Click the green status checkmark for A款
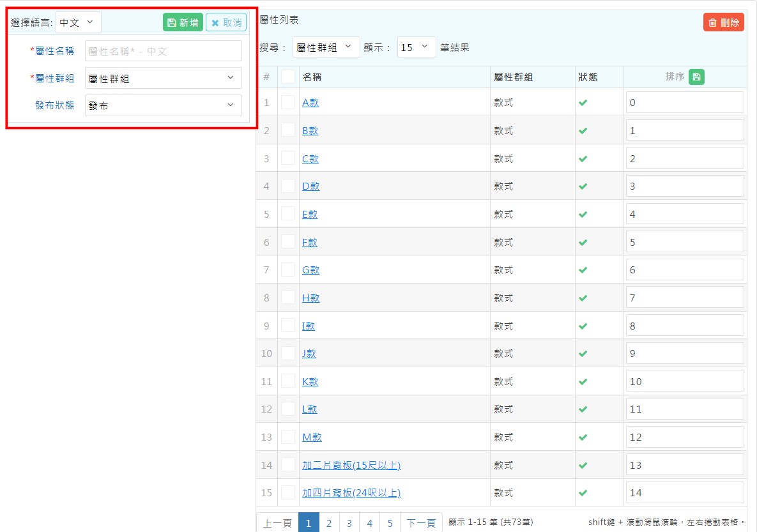Image resolution: width=757 pixels, height=532 pixels. point(583,103)
